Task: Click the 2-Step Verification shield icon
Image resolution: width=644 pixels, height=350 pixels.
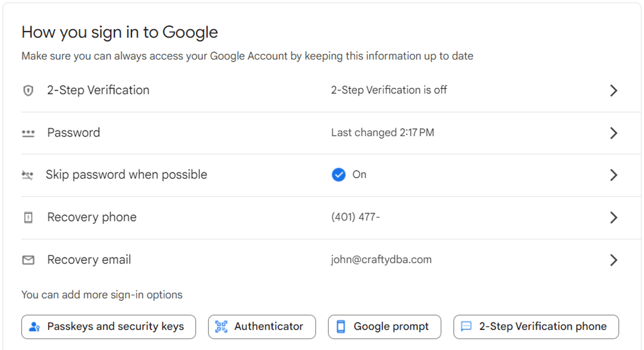Action: tap(28, 91)
